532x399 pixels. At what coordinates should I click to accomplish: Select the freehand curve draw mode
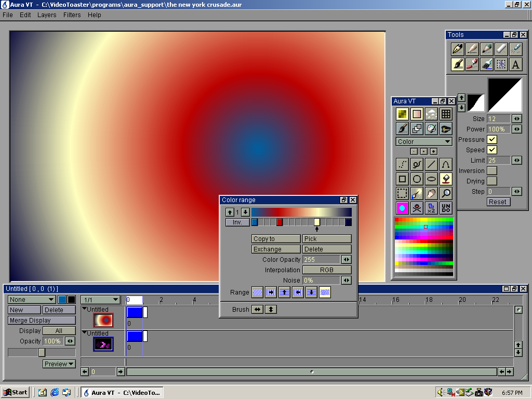417,165
